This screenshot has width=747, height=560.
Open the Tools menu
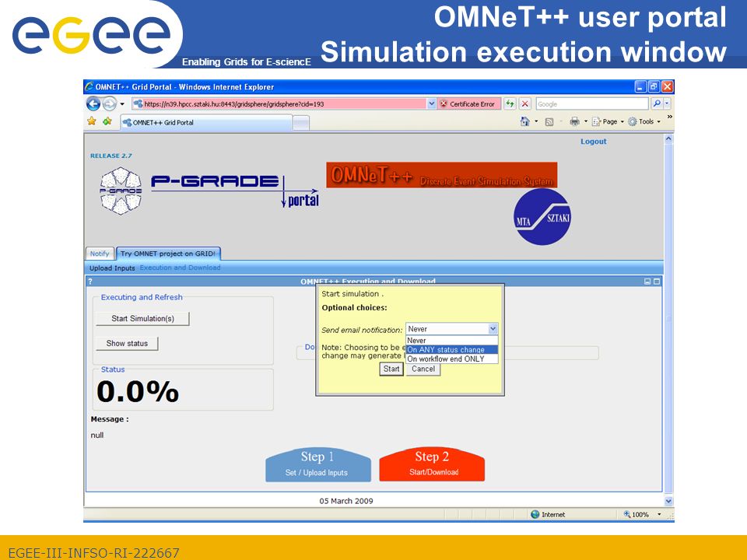click(644, 121)
